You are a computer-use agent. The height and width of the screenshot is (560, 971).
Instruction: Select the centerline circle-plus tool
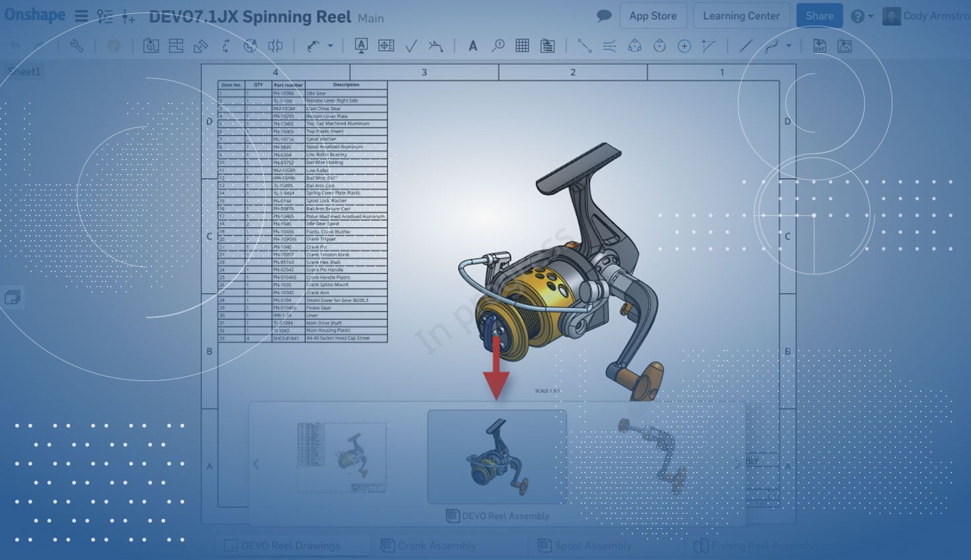[x=684, y=46]
